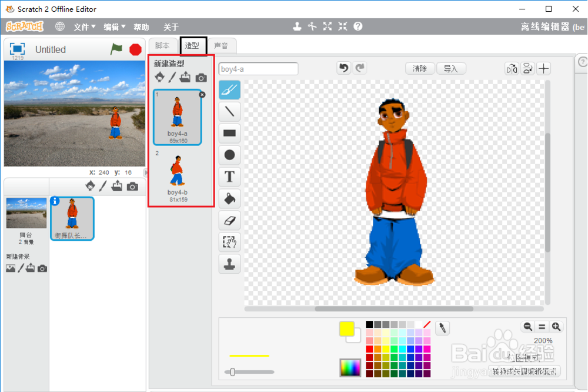
Task: Select the Brush tool in paint editor
Action: (x=229, y=89)
